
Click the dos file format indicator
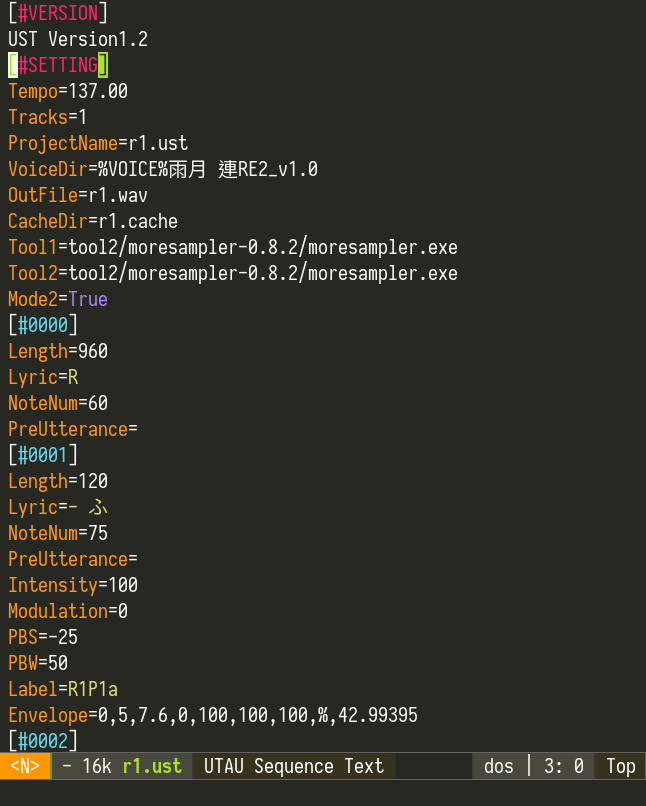498,766
